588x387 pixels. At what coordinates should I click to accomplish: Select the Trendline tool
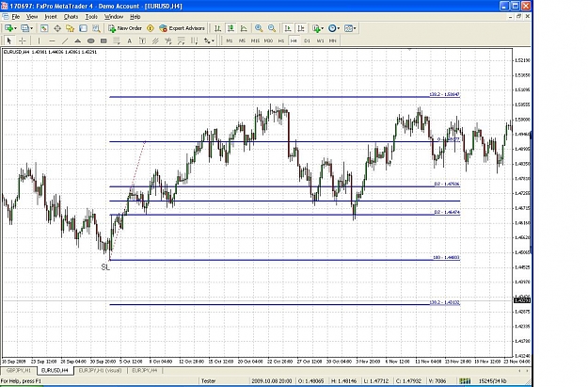[65, 40]
